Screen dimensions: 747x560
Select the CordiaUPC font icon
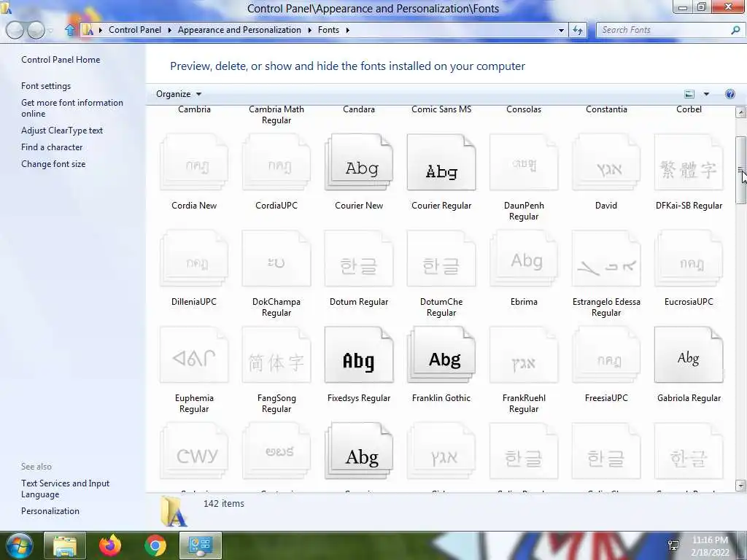(276, 163)
